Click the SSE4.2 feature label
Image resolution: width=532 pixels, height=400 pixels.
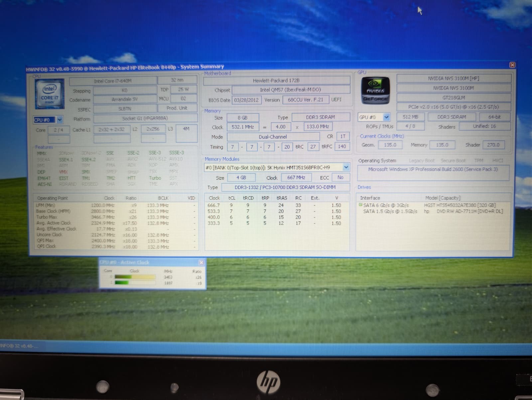pyautogui.click(x=88, y=159)
